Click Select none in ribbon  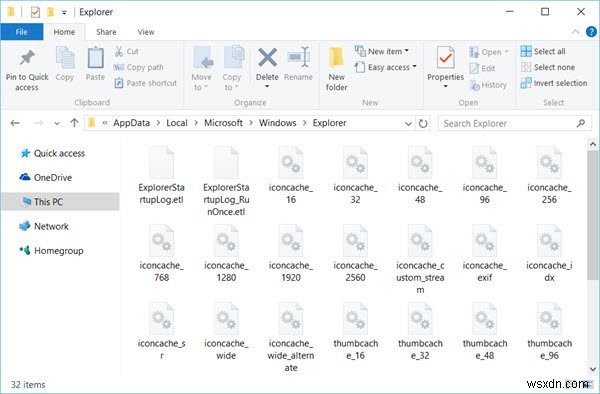pyautogui.click(x=548, y=67)
